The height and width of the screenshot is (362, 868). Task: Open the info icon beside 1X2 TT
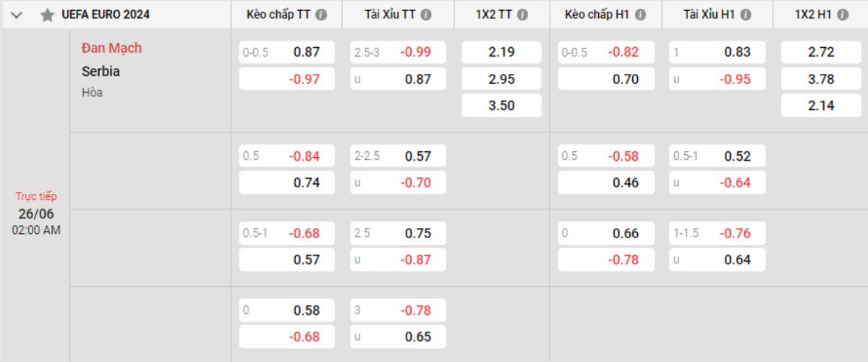[x=522, y=14]
